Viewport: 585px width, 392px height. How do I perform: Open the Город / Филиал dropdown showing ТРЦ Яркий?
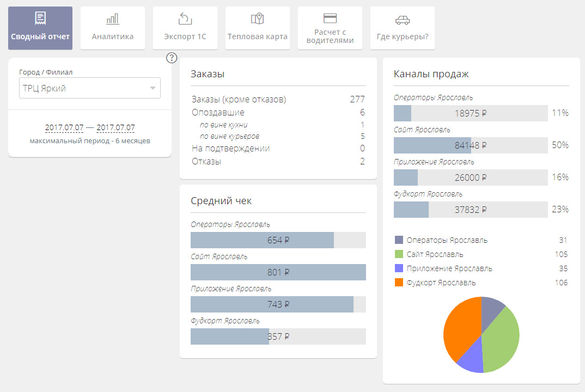click(x=90, y=88)
